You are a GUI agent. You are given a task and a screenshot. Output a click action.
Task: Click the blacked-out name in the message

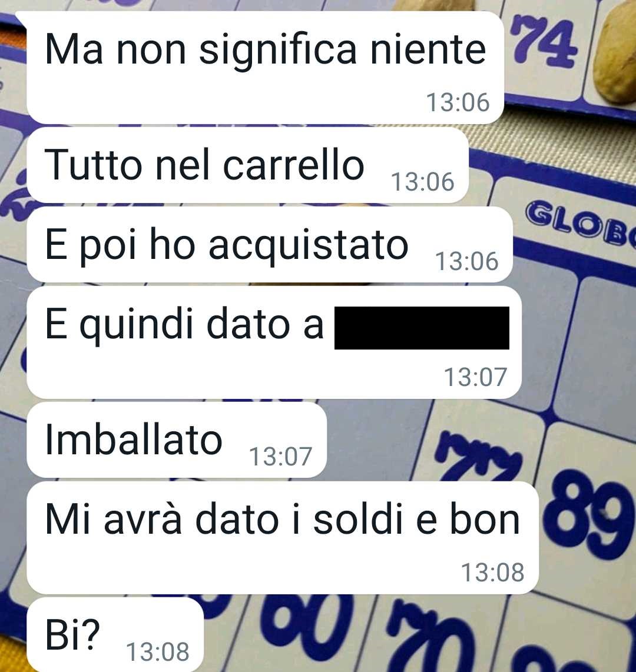[422, 328]
